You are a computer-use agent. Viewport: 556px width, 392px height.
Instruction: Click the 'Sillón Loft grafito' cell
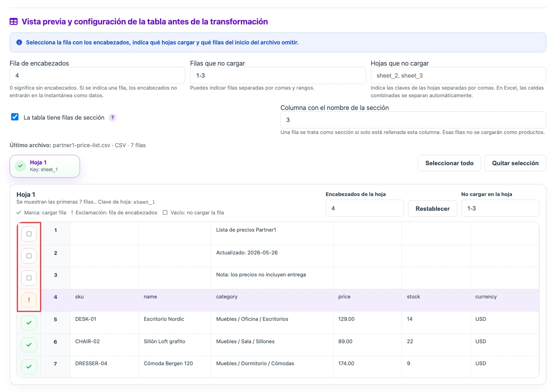(x=175, y=345)
